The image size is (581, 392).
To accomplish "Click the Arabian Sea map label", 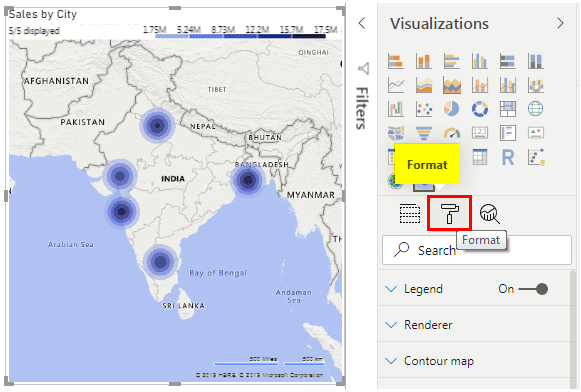I will (x=71, y=245).
